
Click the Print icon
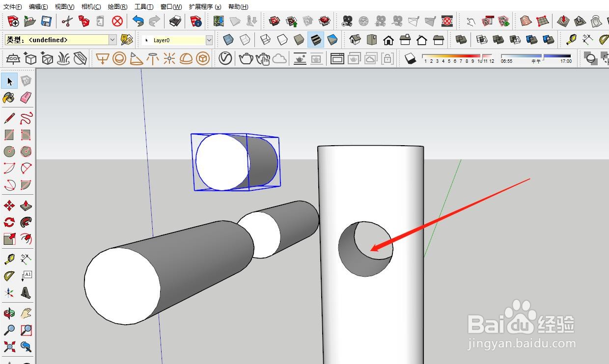click(x=175, y=21)
